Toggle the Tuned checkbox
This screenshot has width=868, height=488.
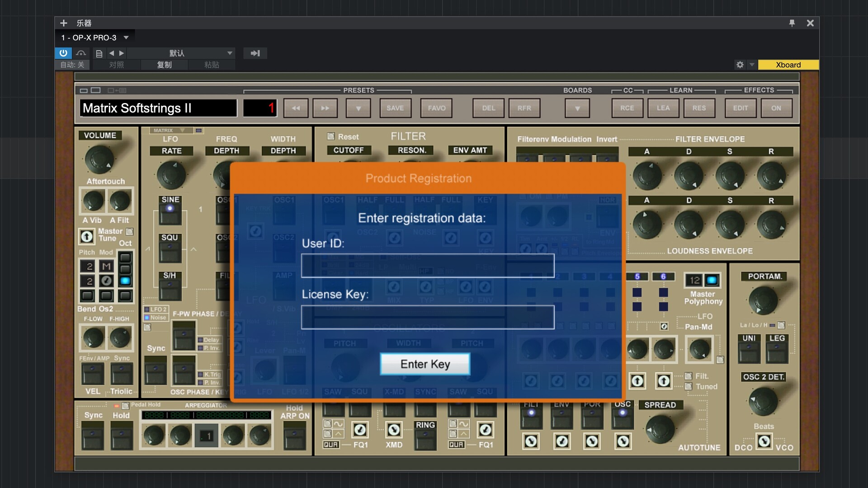tap(688, 386)
